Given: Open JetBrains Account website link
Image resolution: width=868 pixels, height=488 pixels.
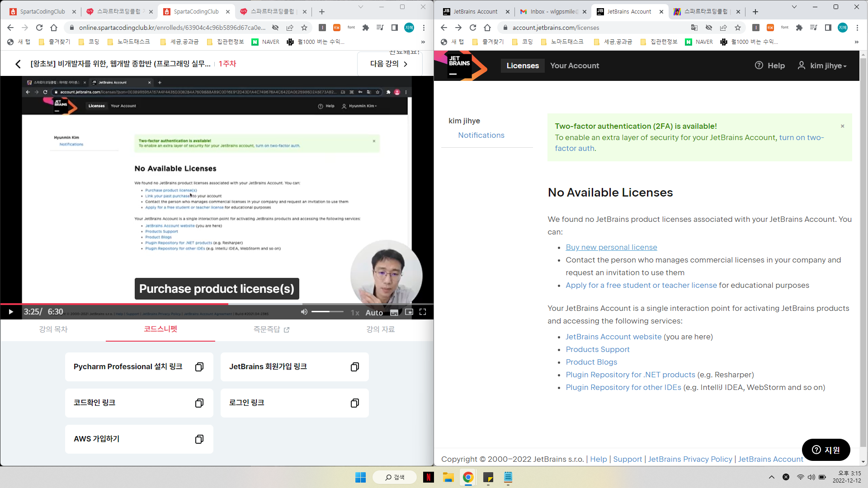Looking at the screenshot, I should click(613, 337).
